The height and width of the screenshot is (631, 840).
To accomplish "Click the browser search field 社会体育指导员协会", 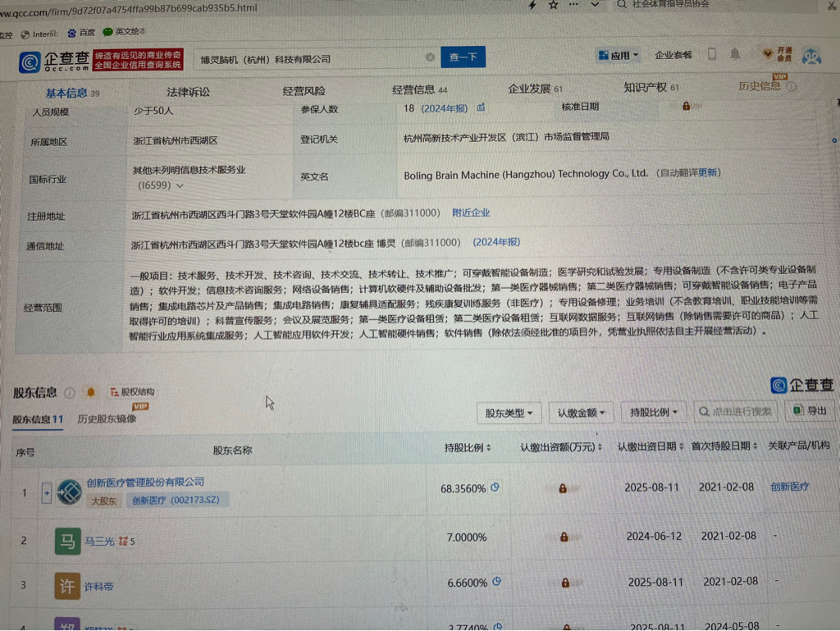I will coord(671,4).
